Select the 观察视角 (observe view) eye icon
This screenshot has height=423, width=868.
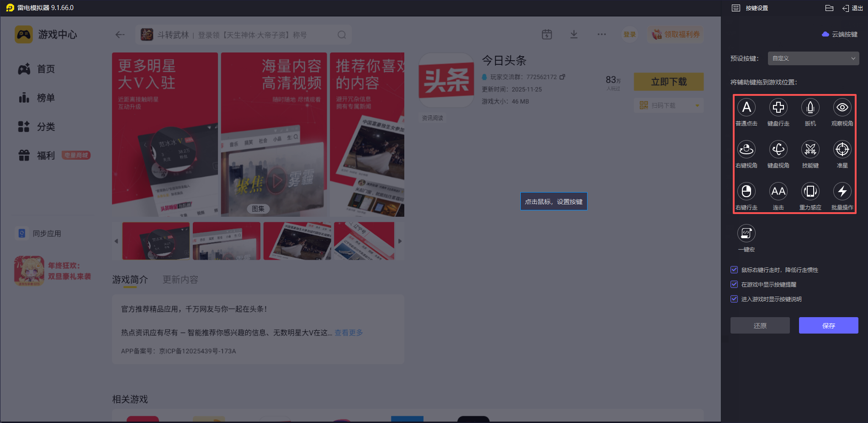point(842,108)
